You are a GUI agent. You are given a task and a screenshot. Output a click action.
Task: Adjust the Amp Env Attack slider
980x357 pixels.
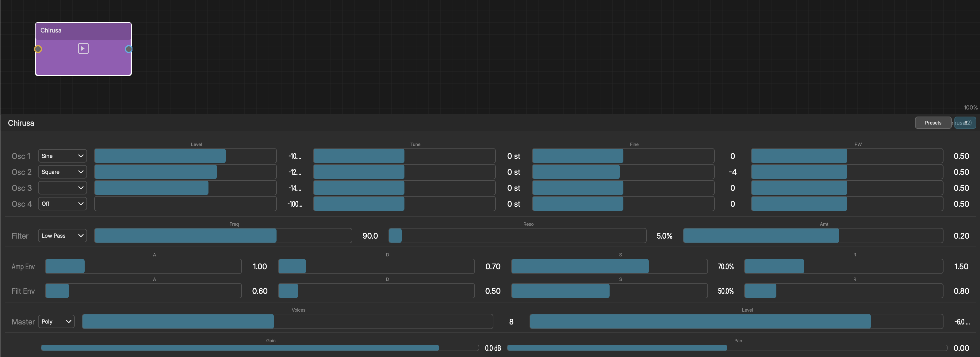(144, 266)
